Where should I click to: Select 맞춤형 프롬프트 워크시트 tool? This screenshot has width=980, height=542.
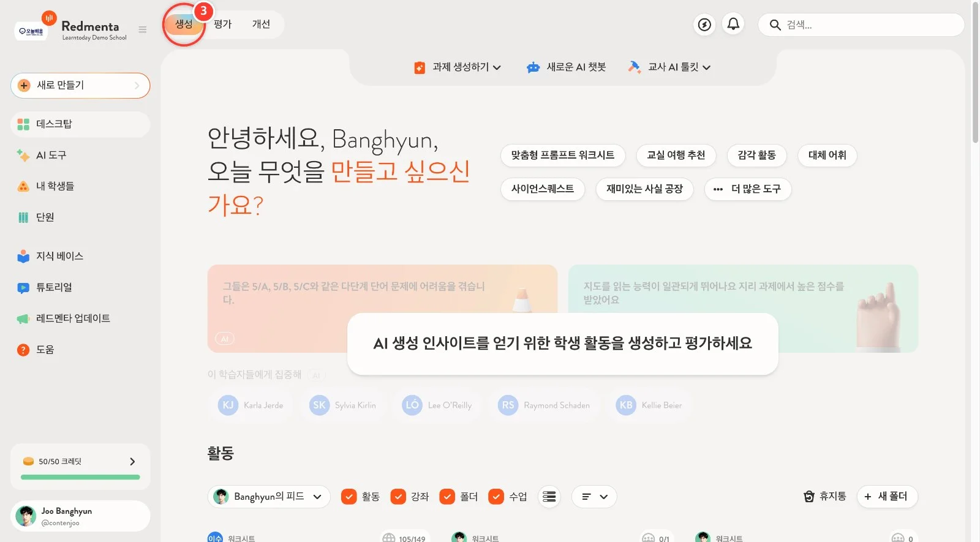[x=563, y=156]
